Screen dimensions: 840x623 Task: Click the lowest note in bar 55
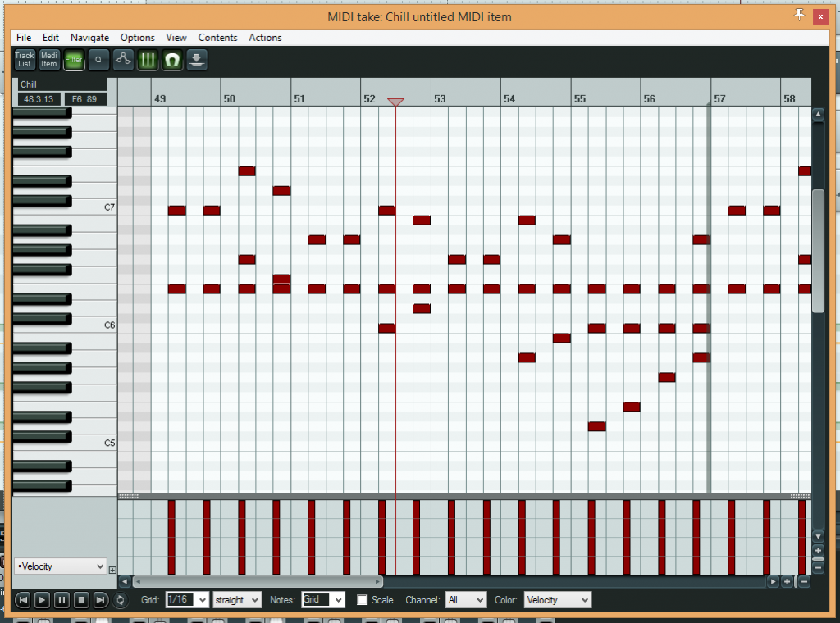tap(597, 426)
